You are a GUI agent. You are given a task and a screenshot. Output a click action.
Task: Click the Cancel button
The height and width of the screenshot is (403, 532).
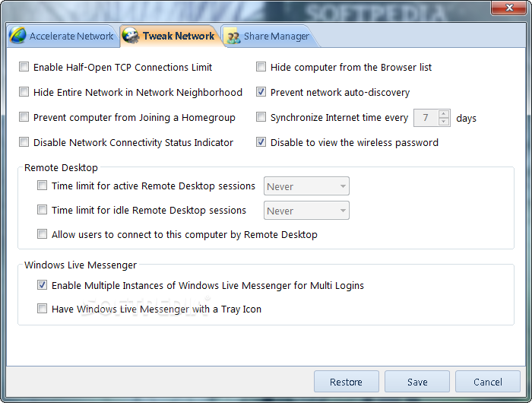(488, 382)
